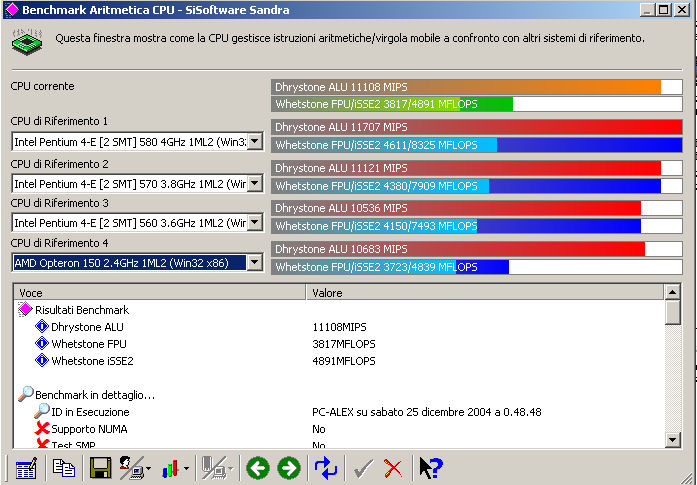Click the grey checkmark OK icon

363,469
